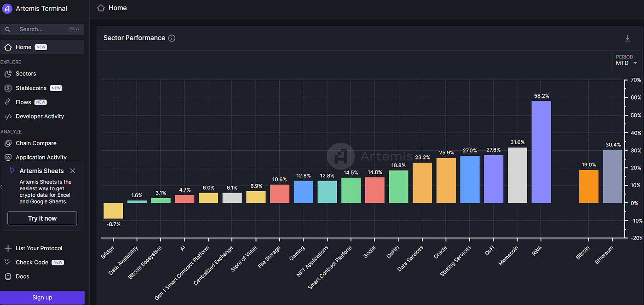The width and height of the screenshot is (644, 305).
Task: Click the RWA bar at 58.2%
Action: [541, 152]
